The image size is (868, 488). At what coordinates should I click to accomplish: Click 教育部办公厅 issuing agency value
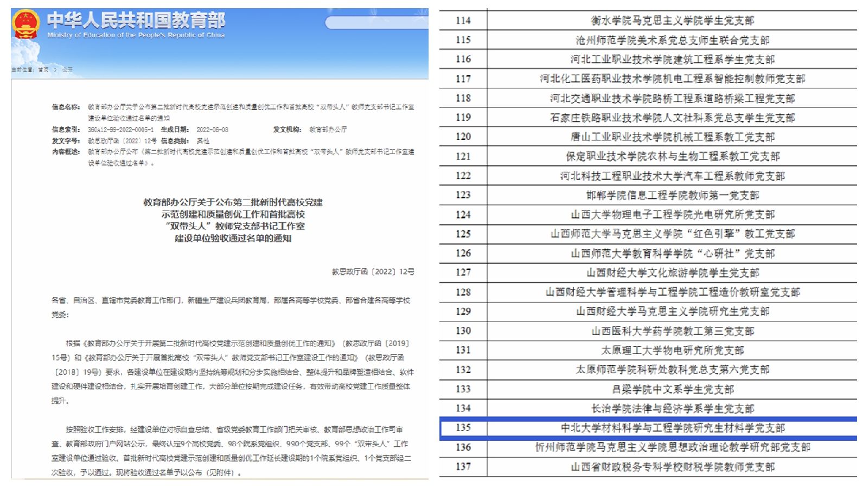point(328,130)
